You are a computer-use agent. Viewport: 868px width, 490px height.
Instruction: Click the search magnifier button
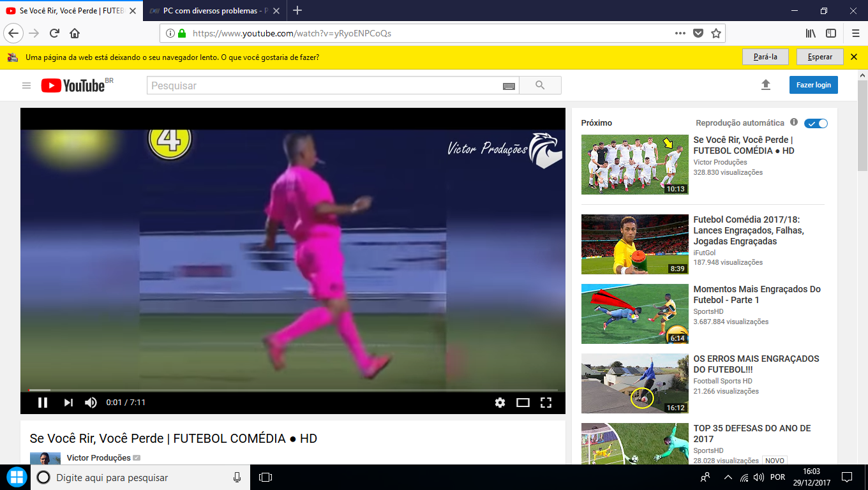click(x=540, y=85)
